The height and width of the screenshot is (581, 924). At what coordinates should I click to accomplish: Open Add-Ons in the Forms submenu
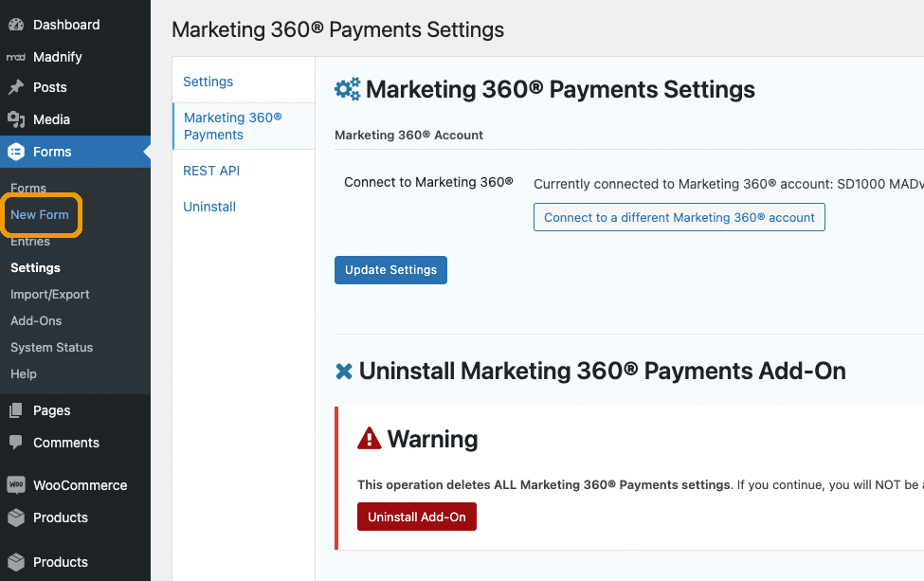tap(36, 320)
